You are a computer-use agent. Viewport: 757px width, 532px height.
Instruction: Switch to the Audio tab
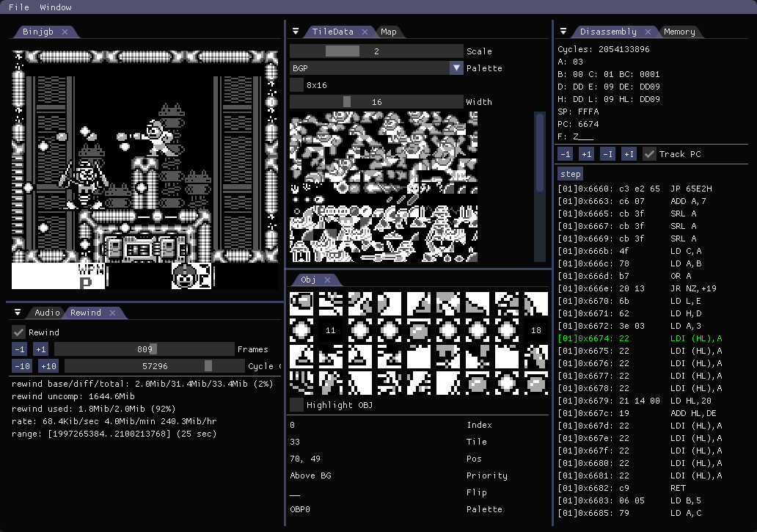(47, 313)
